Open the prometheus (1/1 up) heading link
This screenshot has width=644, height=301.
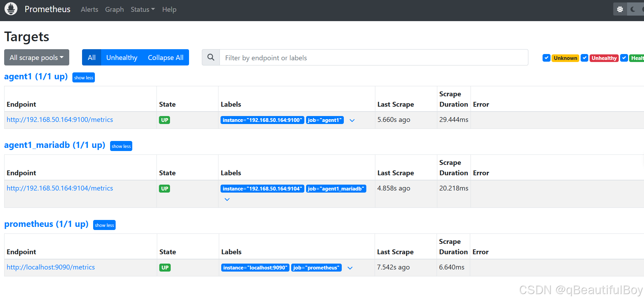(46, 224)
